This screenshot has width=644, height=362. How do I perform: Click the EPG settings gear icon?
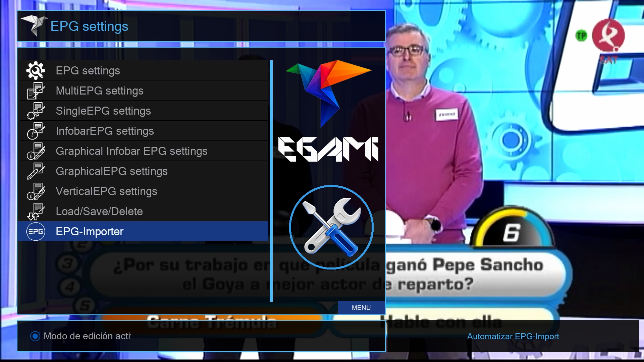click(x=36, y=71)
